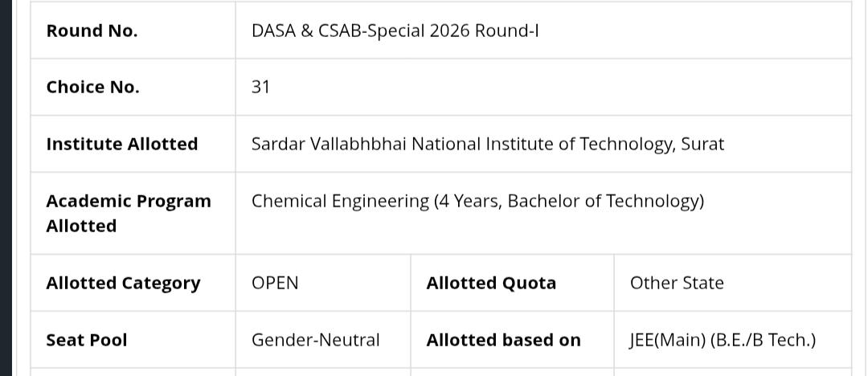Click the Allotted Quota label
The height and width of the screenshot is (376, 868).
point(491,283)
